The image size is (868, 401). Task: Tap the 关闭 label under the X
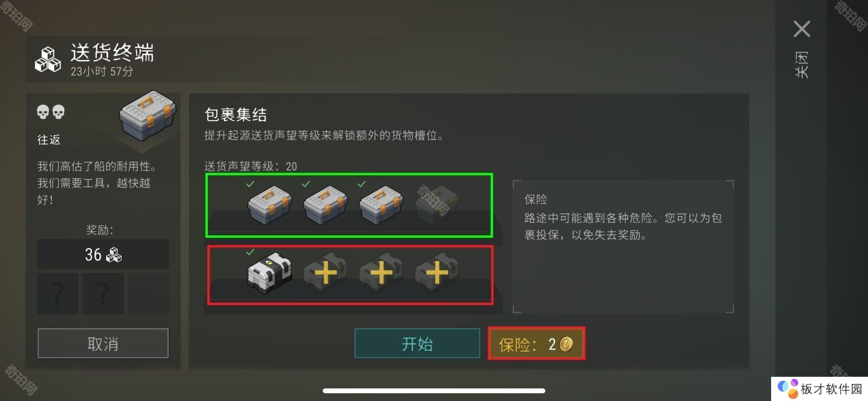click(x=802, y=64)
